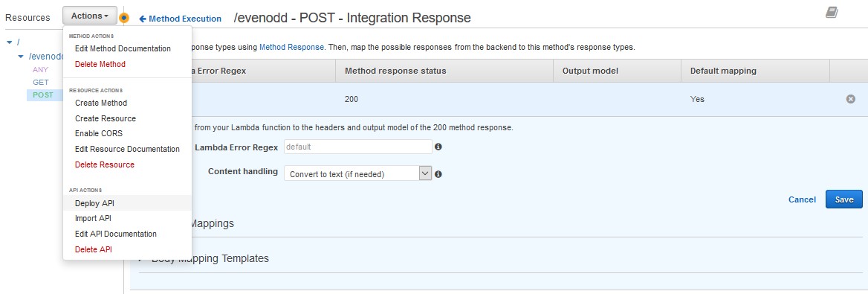The image size is (868, 294).
Task: Click the info icon beside Content handling
Action: coord(438,173)
